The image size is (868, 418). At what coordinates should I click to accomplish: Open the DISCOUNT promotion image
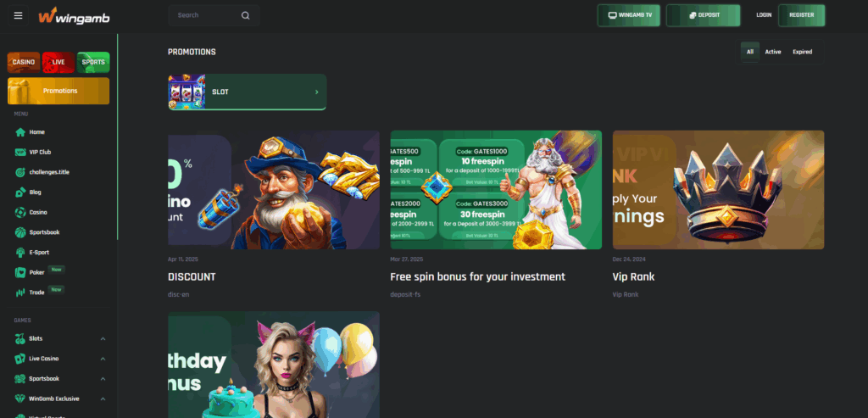click(x=274, y=190)
